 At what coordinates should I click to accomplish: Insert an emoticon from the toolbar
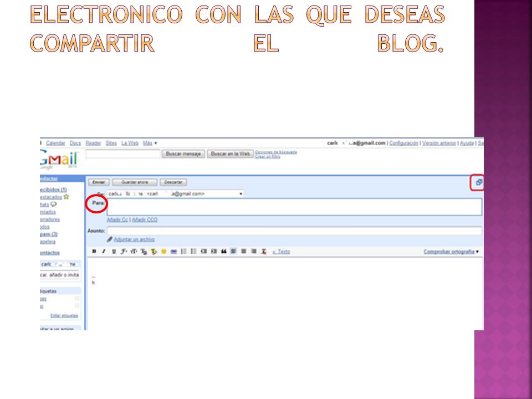click(163, 252)
